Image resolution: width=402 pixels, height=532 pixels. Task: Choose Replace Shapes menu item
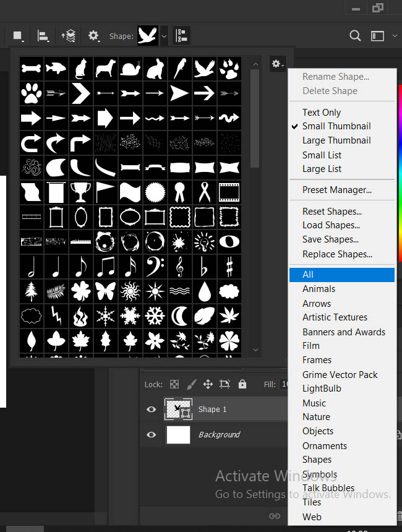[x=337, y=254]
